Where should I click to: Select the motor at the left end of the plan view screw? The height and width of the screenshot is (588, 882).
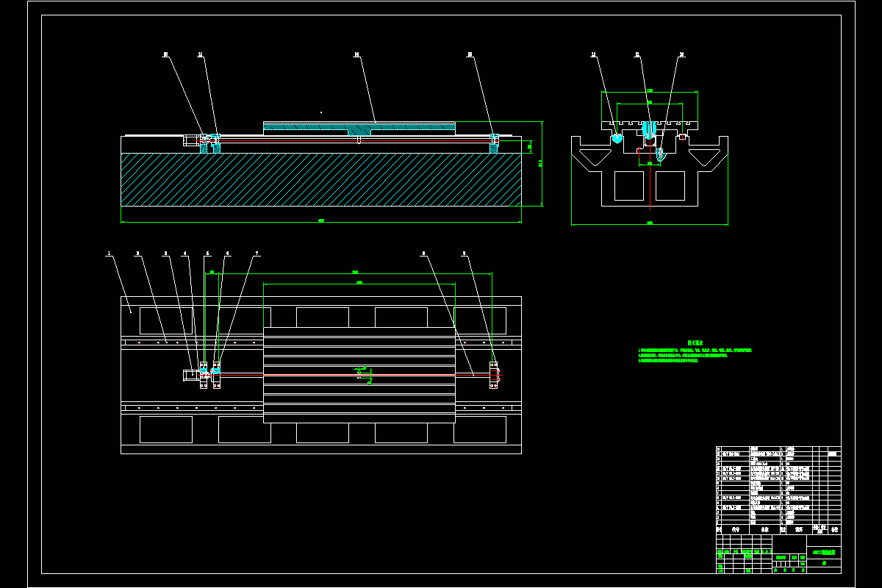click(x=191, y=375)
